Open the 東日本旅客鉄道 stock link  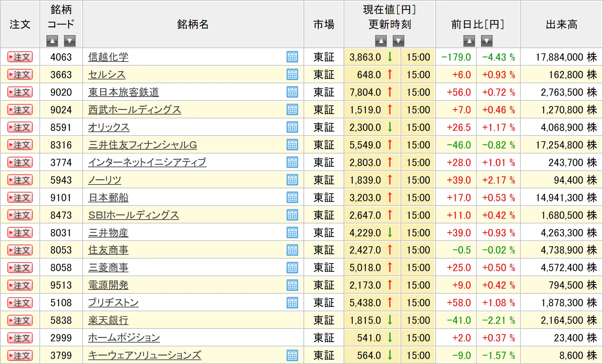(123, 92)
